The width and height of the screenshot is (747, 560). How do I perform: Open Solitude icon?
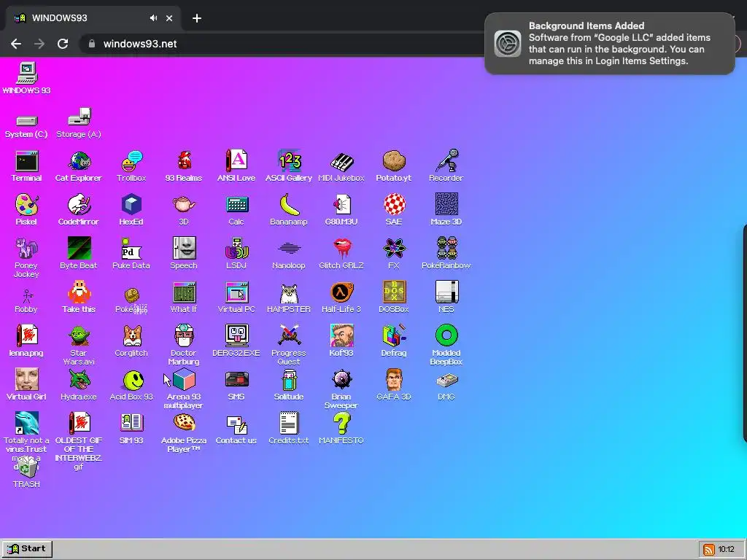click(289, 379)
